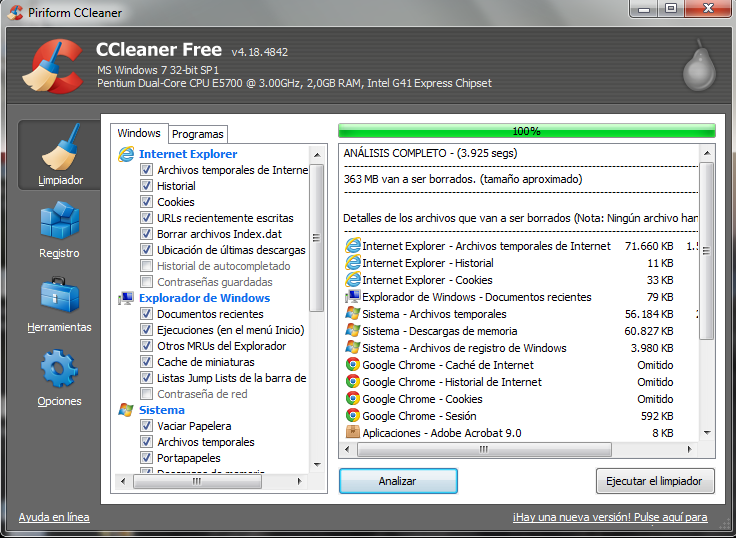Collapse the Sistema category header

point(161,410)
